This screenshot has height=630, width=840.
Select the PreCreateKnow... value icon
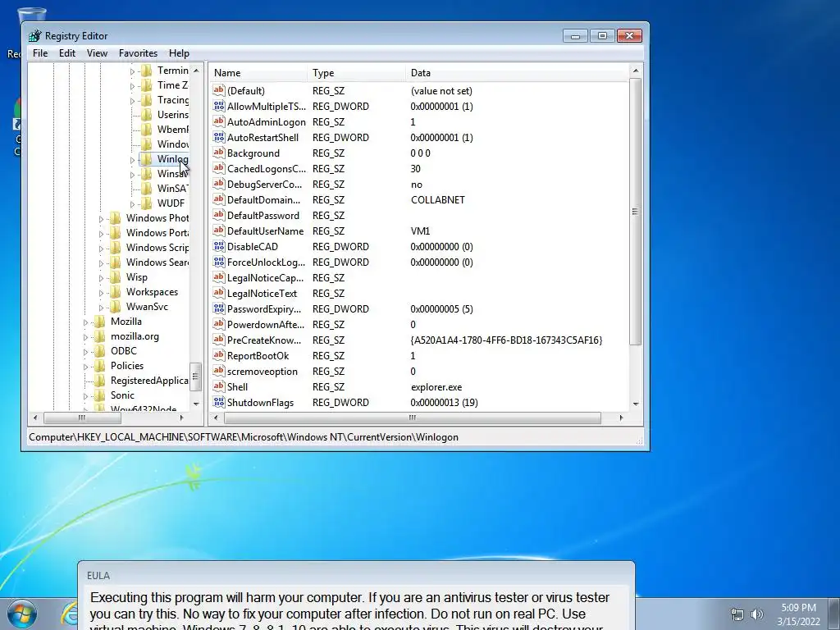pyautogui.click(x=218, y=340)
